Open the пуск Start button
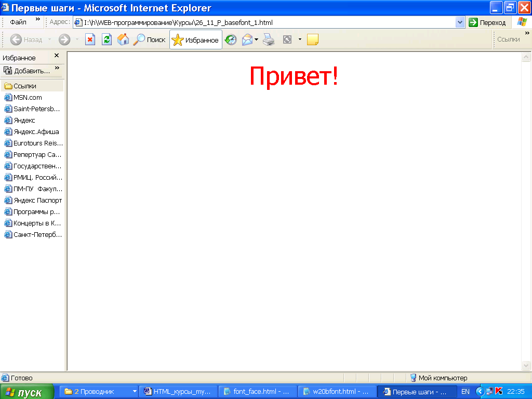 pyautogui.click(x=27, y=392)
